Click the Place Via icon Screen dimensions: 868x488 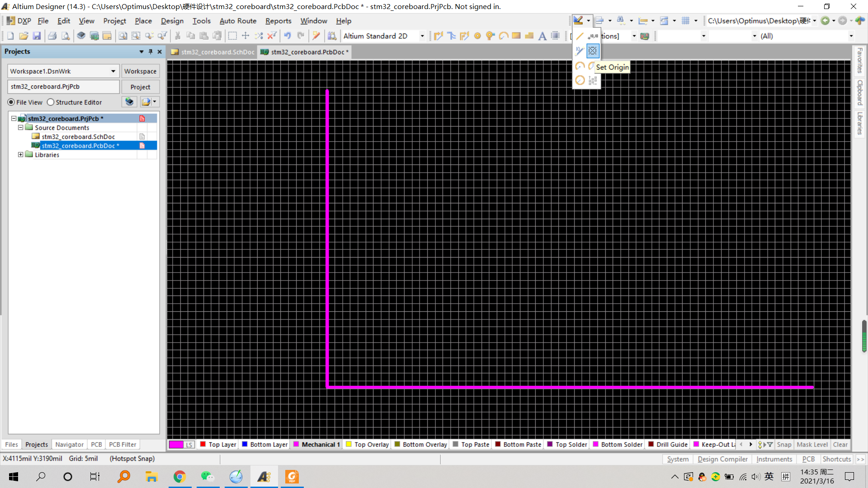490,36
